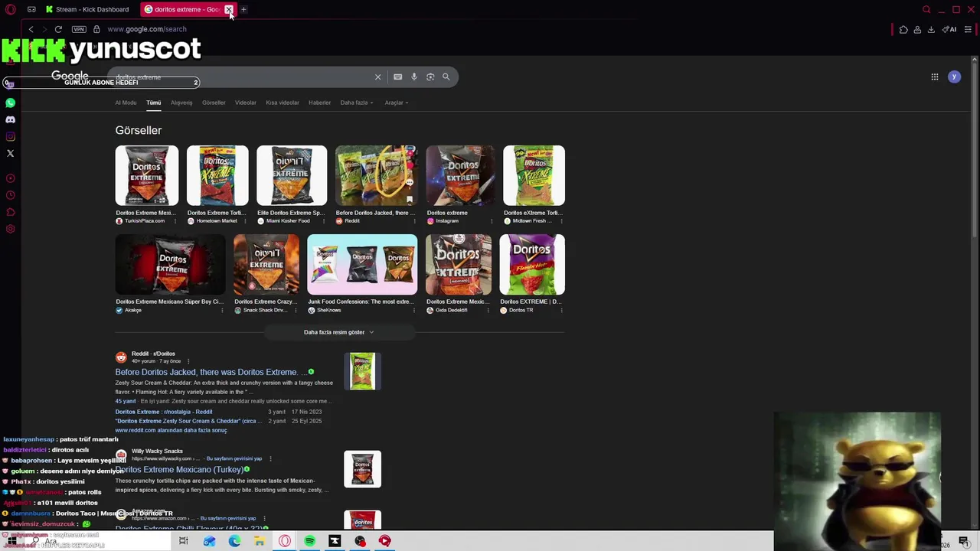Viewport: 980px width, 551px height.
Task: Open Instagram in the sidebar
Action: (10, 136)
